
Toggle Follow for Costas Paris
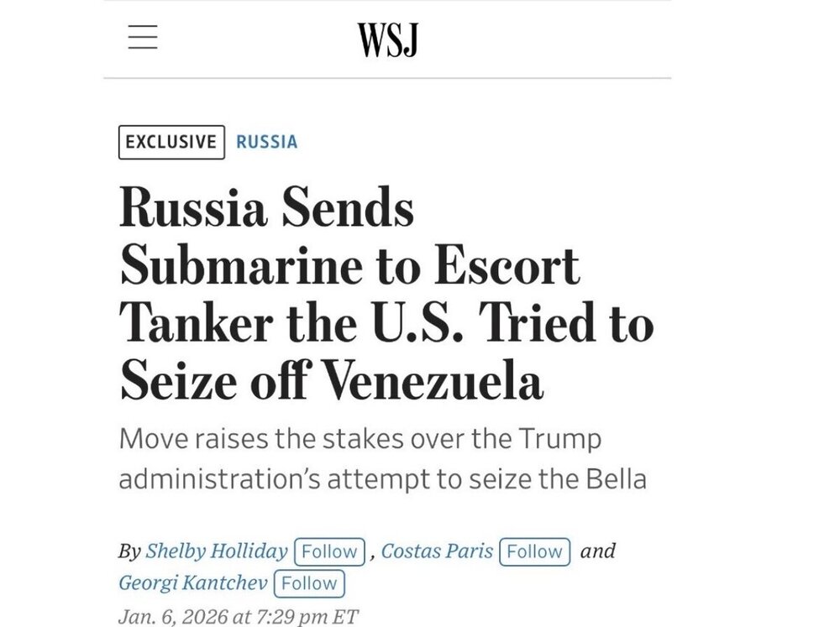534,551
